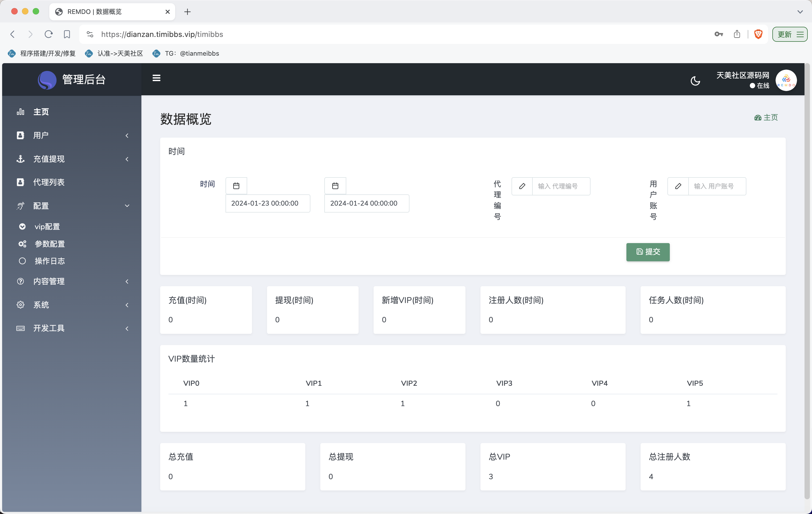Click the chevron next to 用户
Viewport: 812px width, 514px height.
tap(127, 135)
